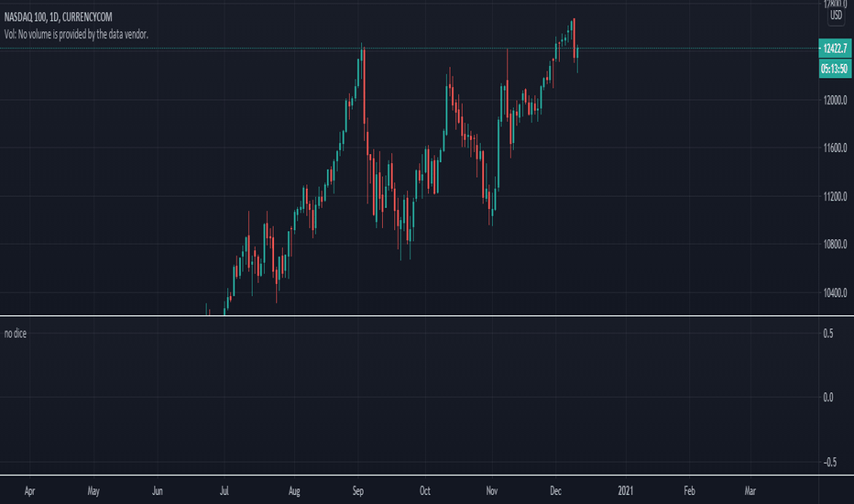Click the latest green candle near 12422
The width and height of the screenshot is (854, 504).
pos(577,54)
